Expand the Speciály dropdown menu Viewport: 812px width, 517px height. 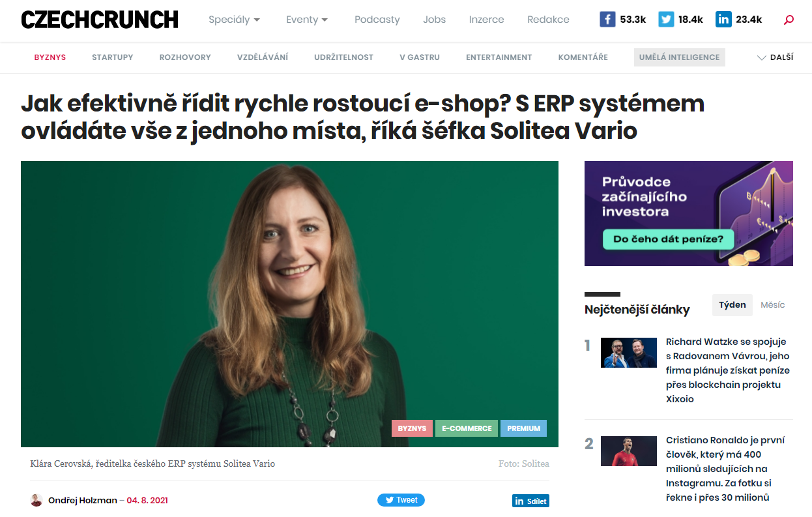[235, 20]
